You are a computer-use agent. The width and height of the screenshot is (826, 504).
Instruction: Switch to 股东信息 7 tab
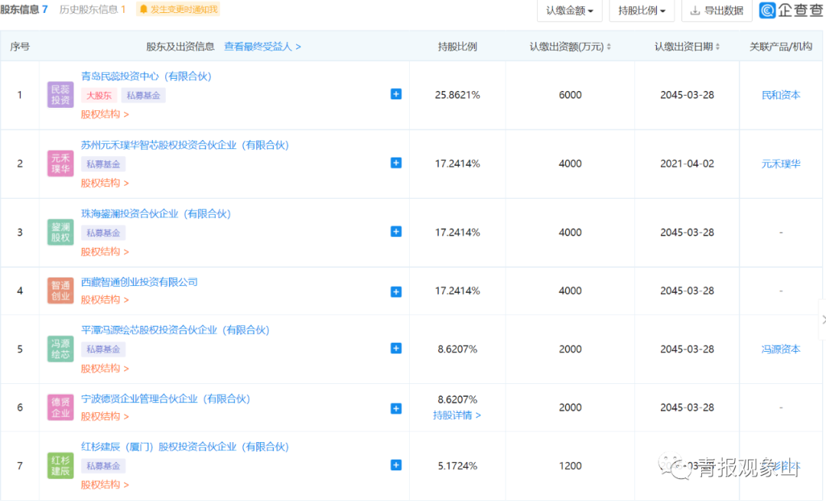24,9
